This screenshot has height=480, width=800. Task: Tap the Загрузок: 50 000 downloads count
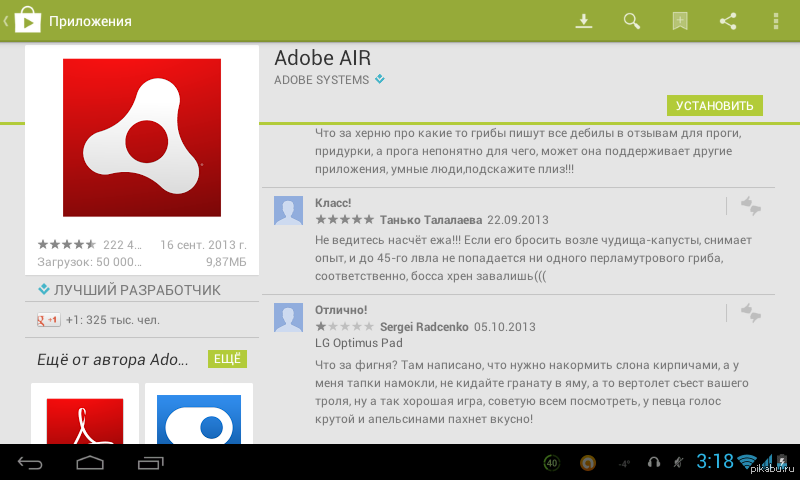coord(89,262)
